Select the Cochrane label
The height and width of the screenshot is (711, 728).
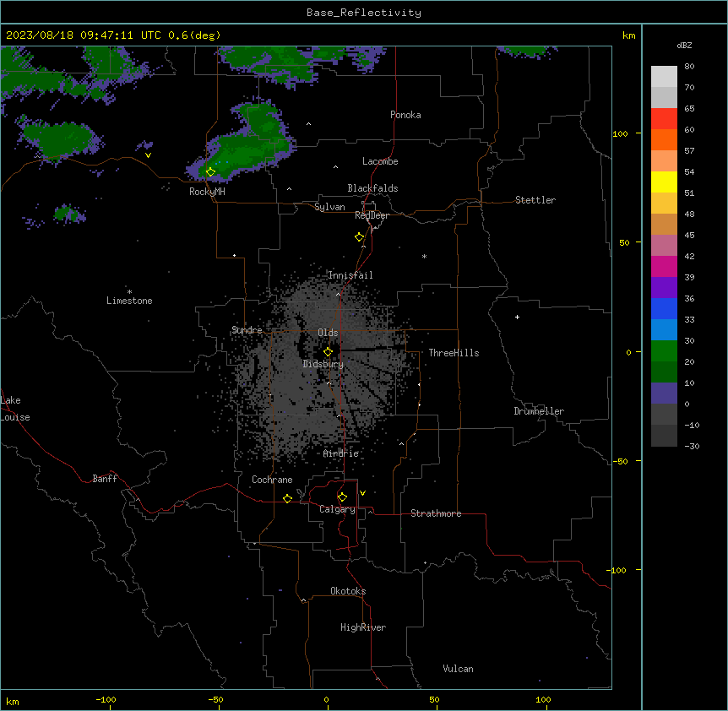tap(272, 480)
